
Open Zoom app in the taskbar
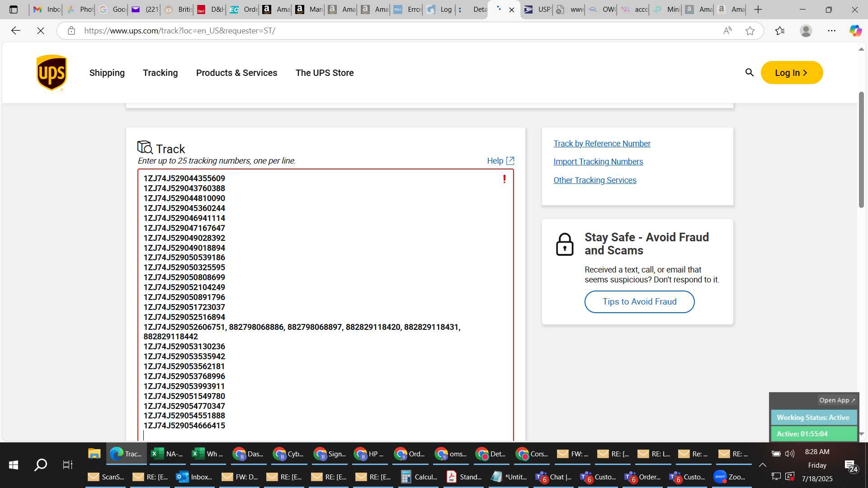[729, 477]
